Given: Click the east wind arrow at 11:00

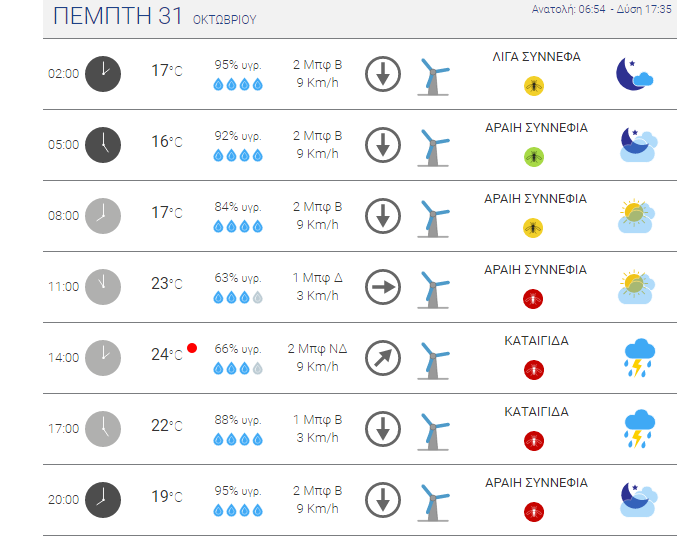Looking at the screenshot, I should pos(383,287).
